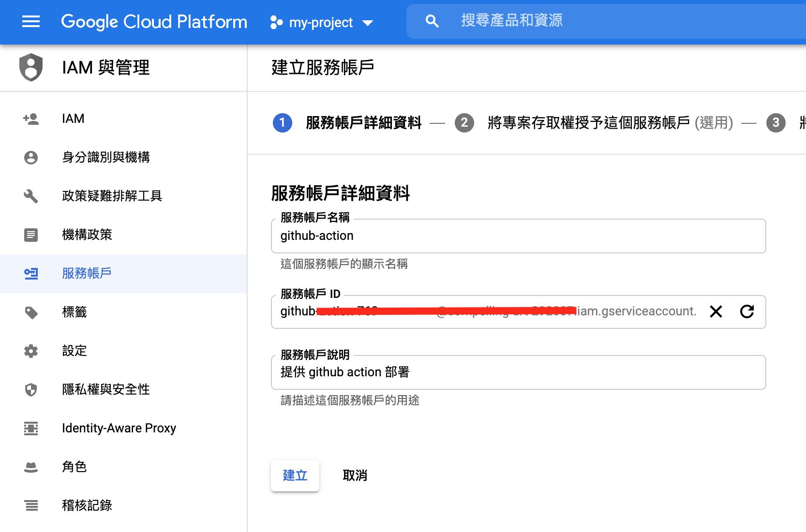Open the IAM menu item
806x532 pixels.
123,119
